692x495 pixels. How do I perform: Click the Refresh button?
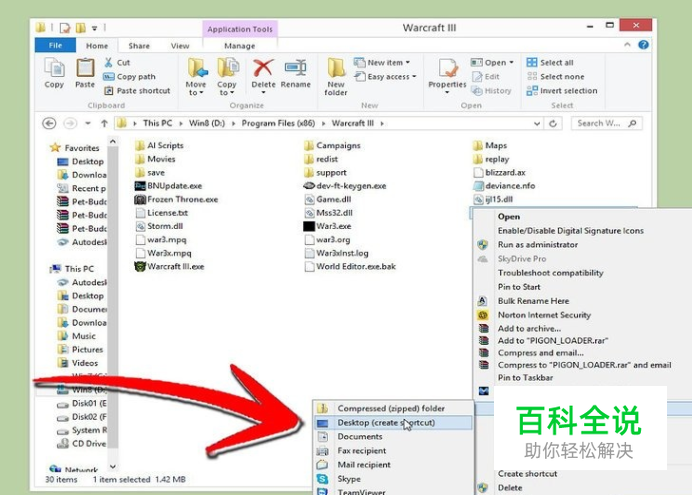click(x=553, y=124)
